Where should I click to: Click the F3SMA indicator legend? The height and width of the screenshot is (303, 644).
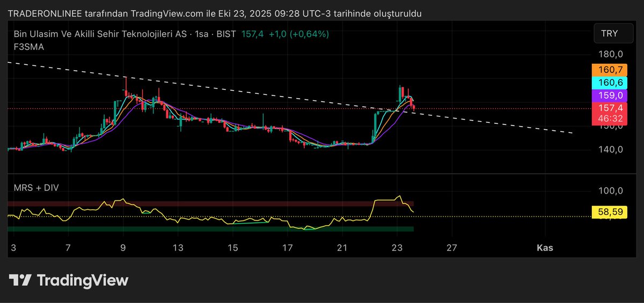point(29,47)
